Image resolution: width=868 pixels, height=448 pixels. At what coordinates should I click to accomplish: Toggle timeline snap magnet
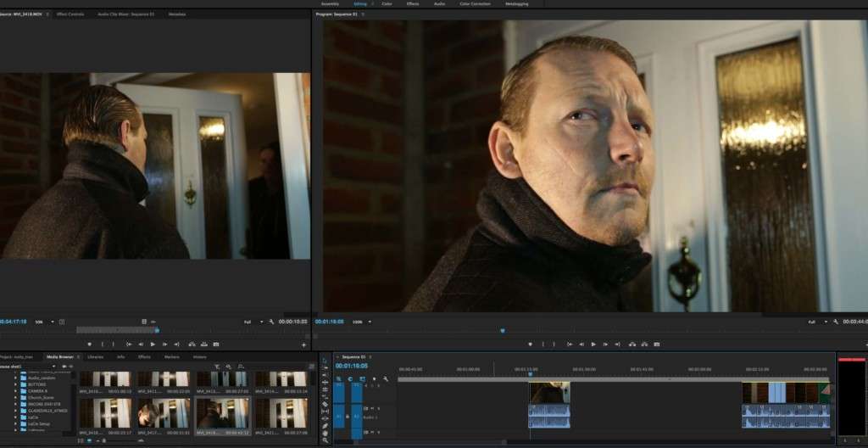[350, 379]
